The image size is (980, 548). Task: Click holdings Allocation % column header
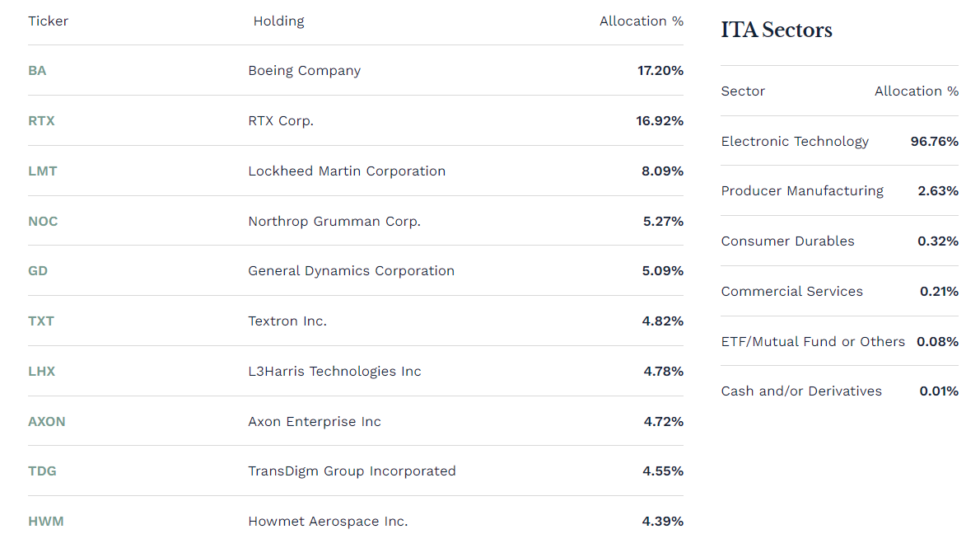(642, 21)
